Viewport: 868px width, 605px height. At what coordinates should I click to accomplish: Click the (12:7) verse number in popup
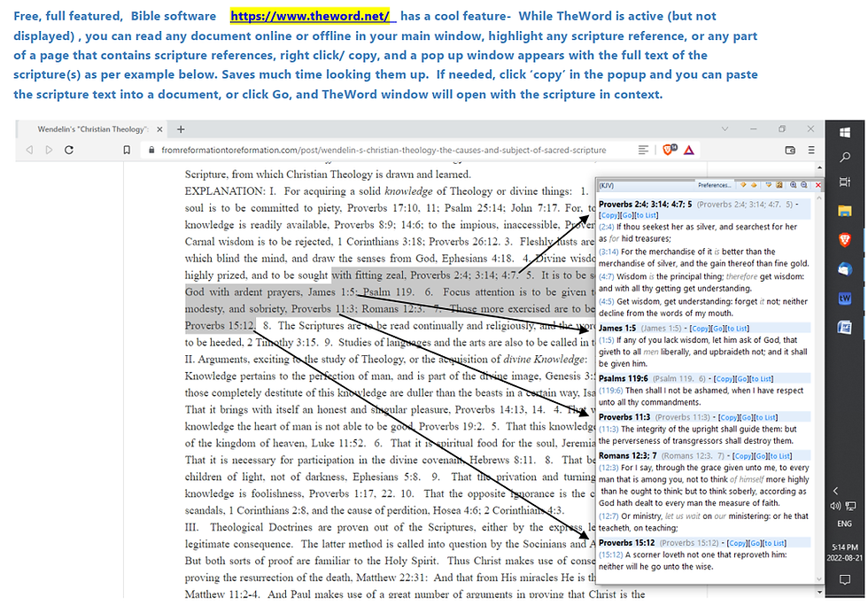tap(608, 516)
